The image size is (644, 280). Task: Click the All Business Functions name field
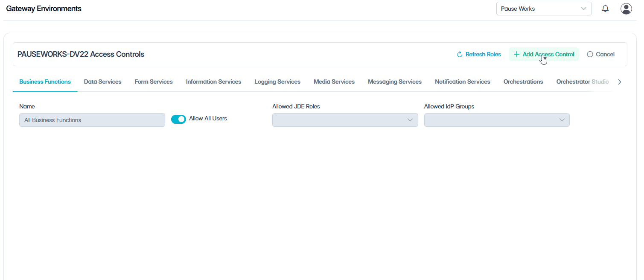(x=92, y=120)
